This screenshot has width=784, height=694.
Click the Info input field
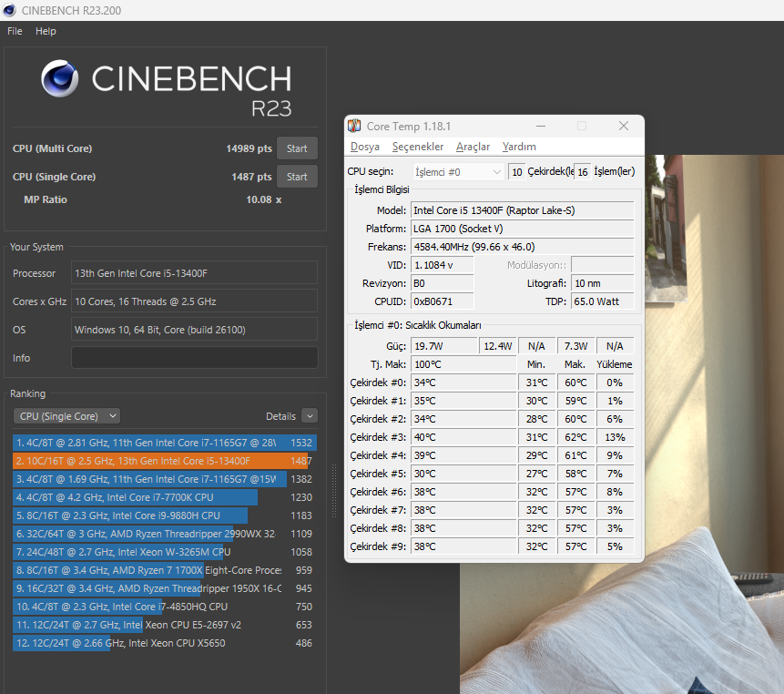(x=195, y=358)
